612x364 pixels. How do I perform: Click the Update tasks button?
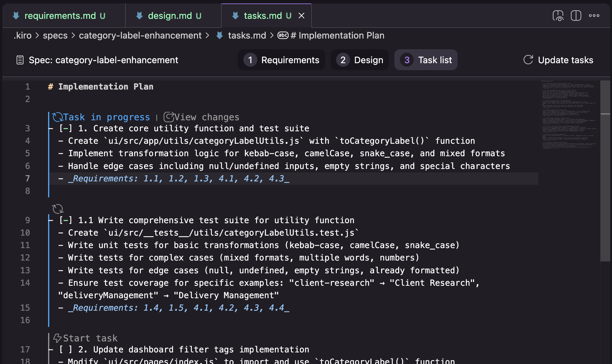(x=565, y=60)
